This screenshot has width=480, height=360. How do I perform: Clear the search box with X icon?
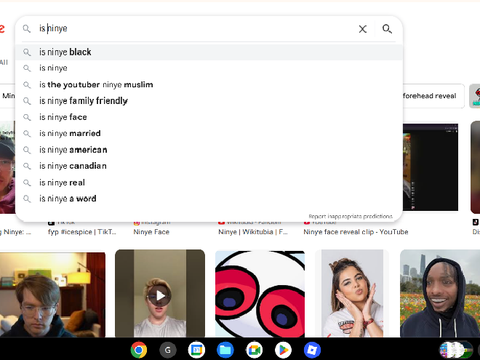coord(363,29)
